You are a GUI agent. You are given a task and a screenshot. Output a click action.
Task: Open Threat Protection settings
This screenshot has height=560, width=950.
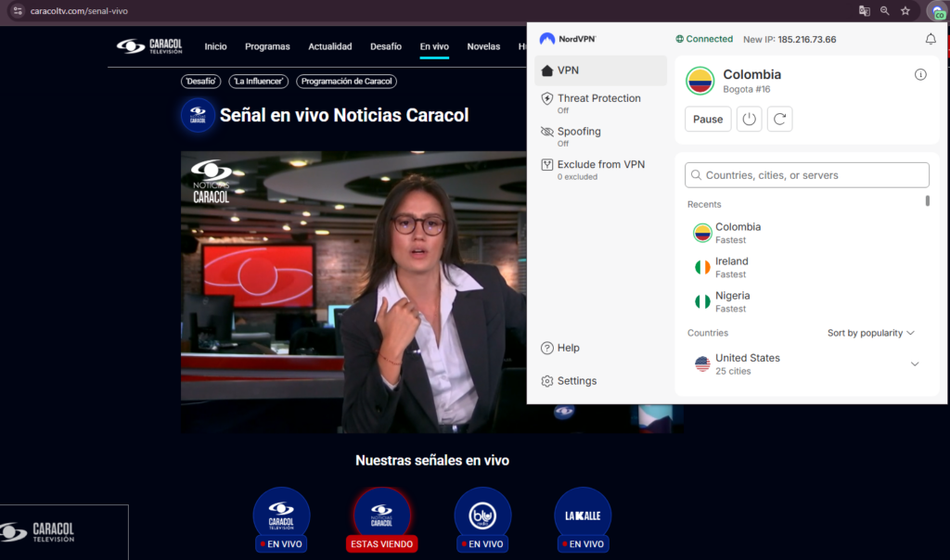point(599,103)
